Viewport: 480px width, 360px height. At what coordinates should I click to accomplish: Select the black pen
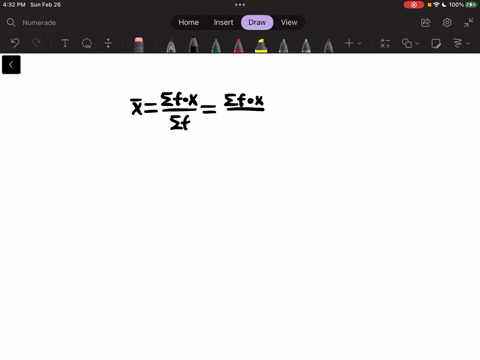[194, 44]
